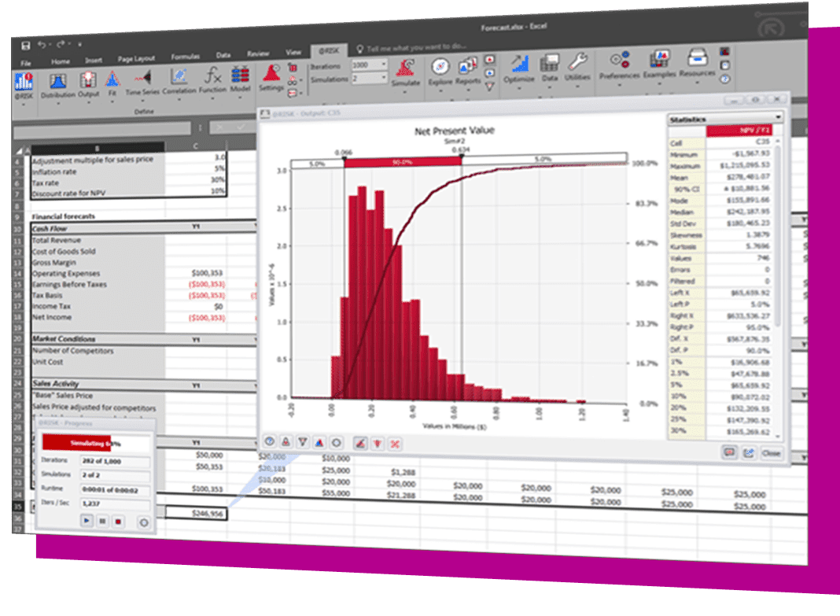Click the Correlation icon
The width and height of the screenshot is (840, 616).
tap(179, 81)
